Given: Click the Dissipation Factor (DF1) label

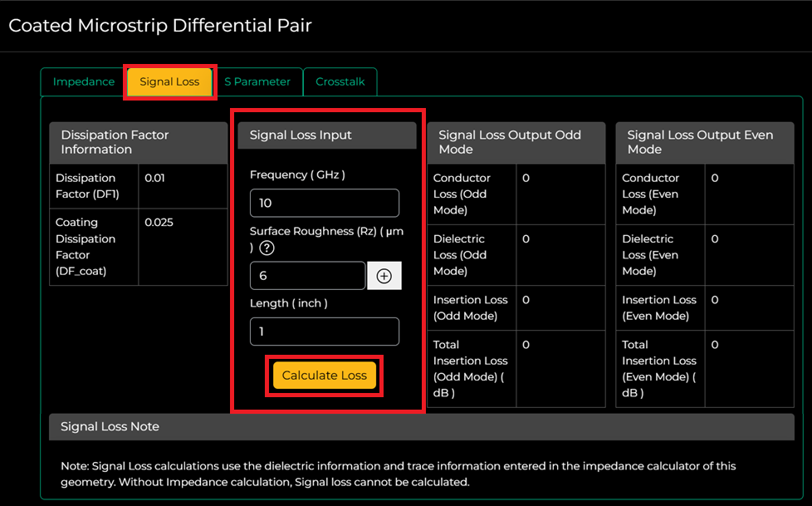Looking at the screenshot, I should click(x=87, y=186).
